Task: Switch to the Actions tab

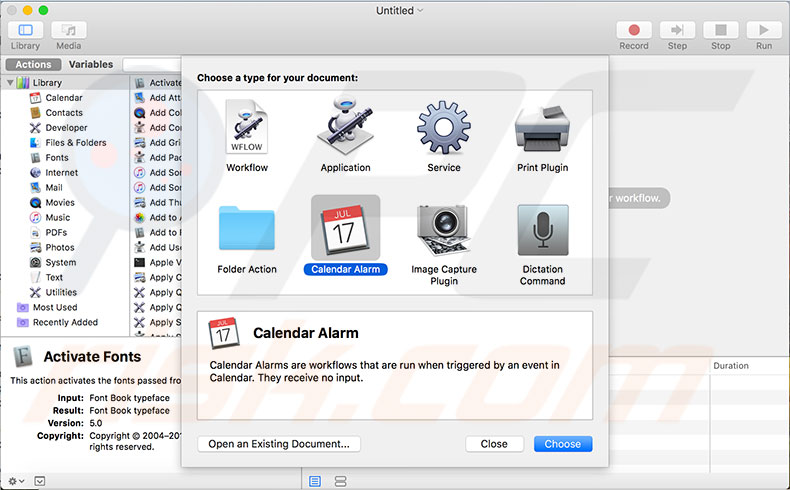Action: pos(33,64)
